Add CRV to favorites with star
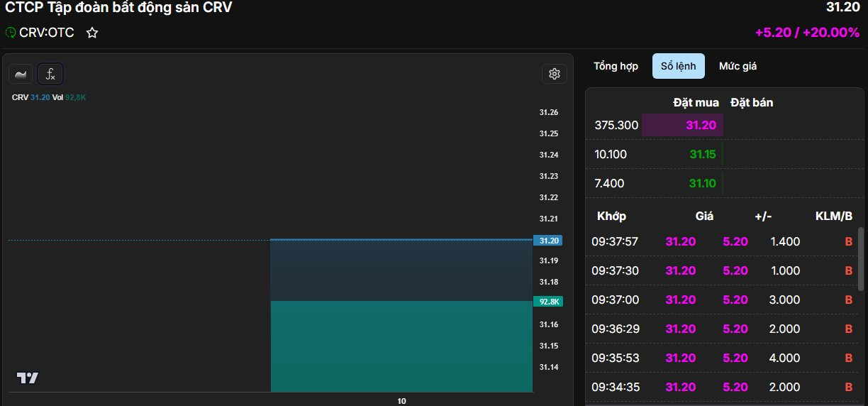 [91, 33]
